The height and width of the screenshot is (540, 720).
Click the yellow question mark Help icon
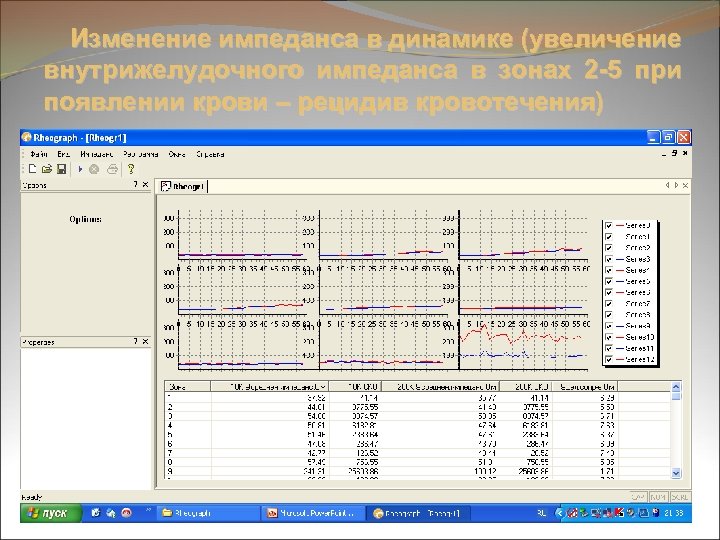tap(131, 169)
